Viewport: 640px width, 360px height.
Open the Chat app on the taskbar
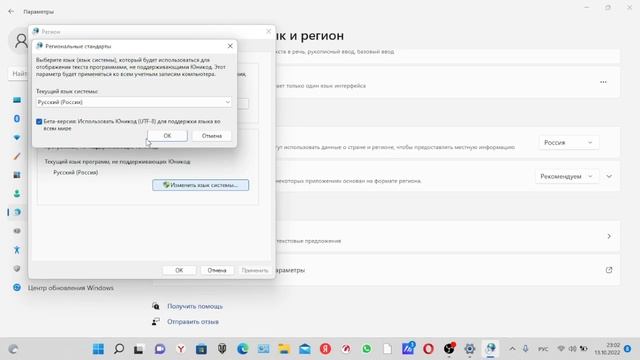coord(160,349)
